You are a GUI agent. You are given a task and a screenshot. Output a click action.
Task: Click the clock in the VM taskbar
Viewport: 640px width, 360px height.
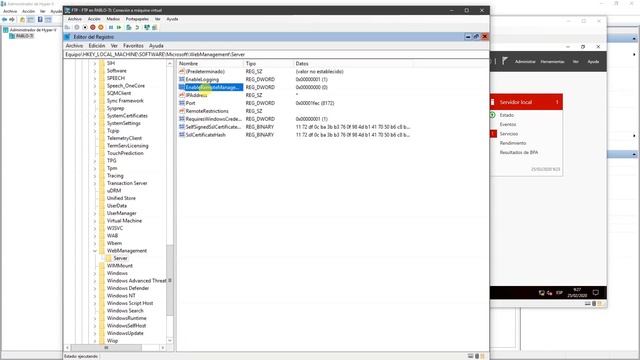pos(577,293)
